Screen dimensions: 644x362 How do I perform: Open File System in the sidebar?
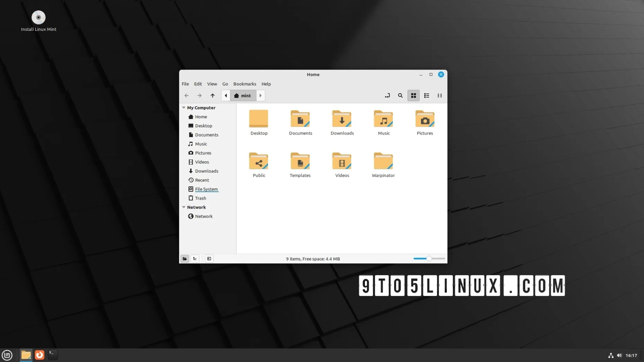(208, 189)
